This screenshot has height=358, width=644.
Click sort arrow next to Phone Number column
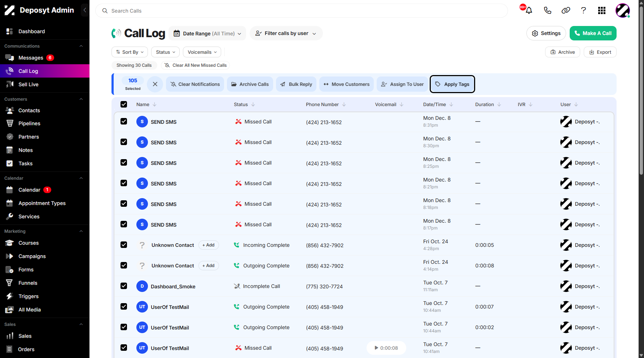[344, 104]
